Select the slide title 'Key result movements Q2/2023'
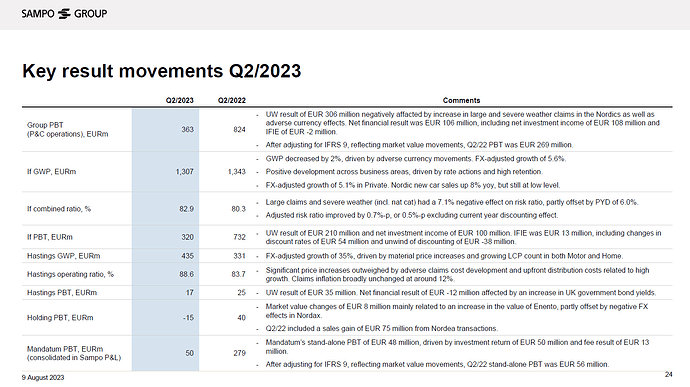 (161, 71)
